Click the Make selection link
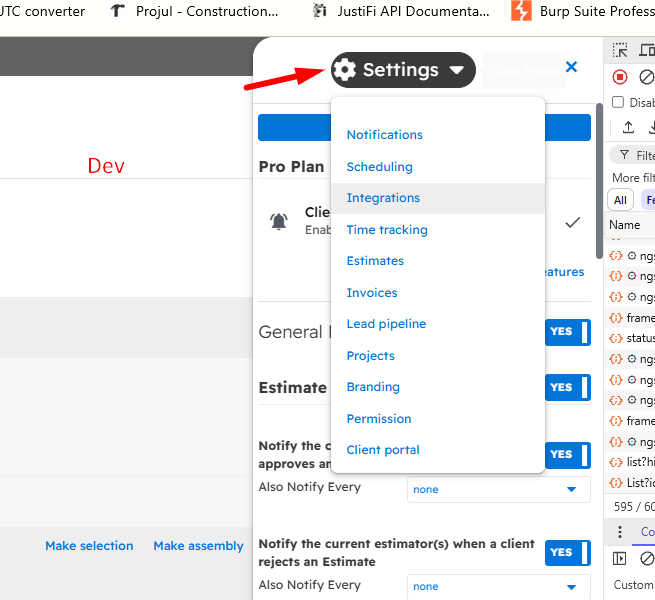Image resolution: width=655 pixels, height=600 pixels. [x=89, y=546]
